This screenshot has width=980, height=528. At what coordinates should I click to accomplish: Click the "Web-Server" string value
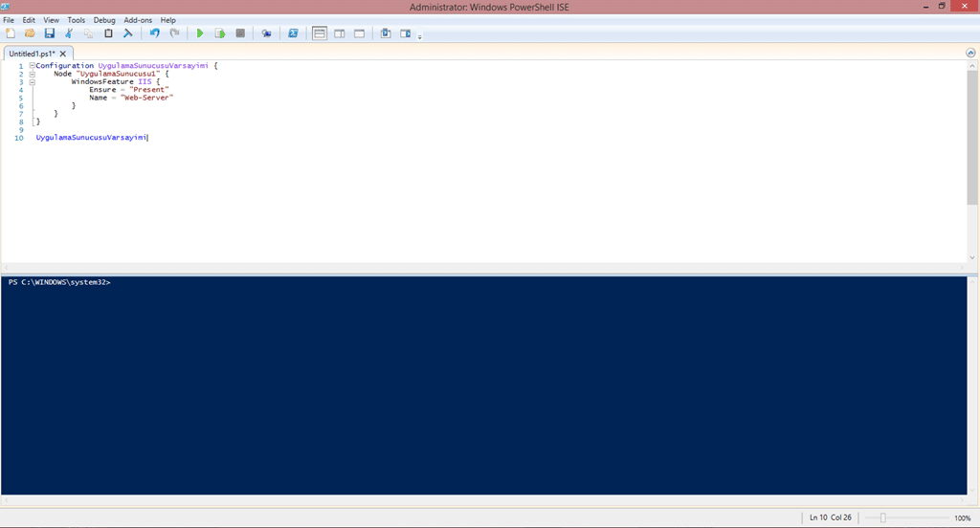pyautogui.click(x=146, y=98)
